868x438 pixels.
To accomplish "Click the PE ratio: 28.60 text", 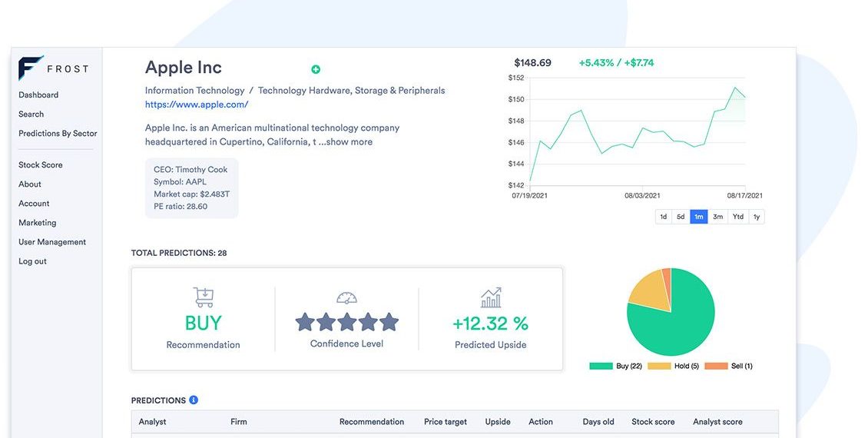I will [181, 207].
